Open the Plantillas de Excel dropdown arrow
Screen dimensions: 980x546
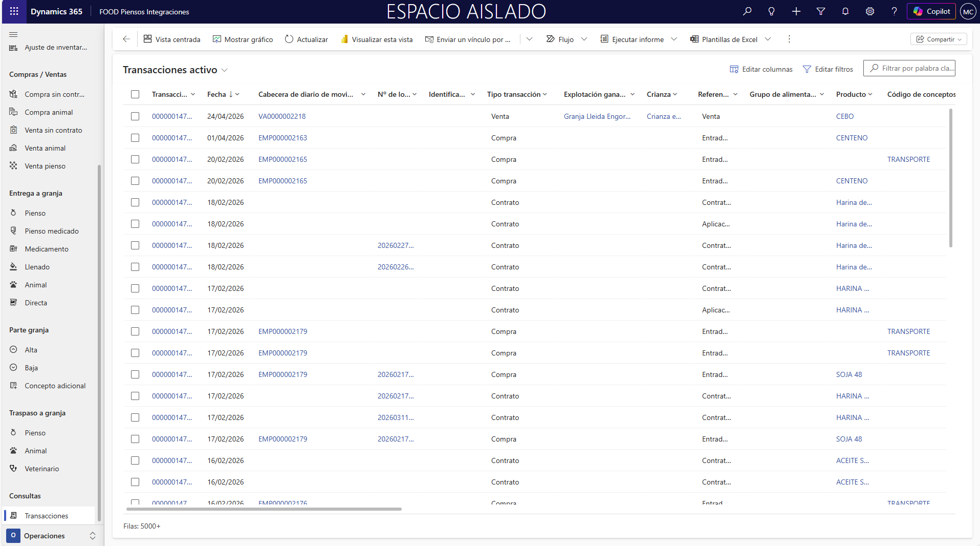pos(768,39)
